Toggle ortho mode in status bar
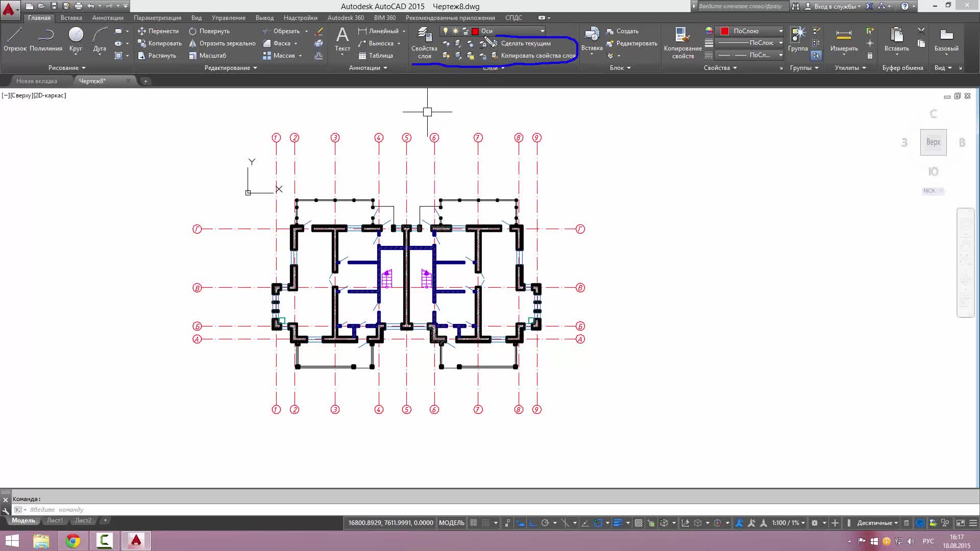 (533, 523)
